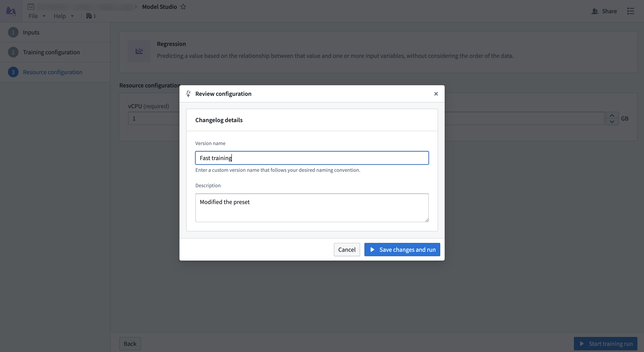Click into the Description text area

(x=312, y=208)
